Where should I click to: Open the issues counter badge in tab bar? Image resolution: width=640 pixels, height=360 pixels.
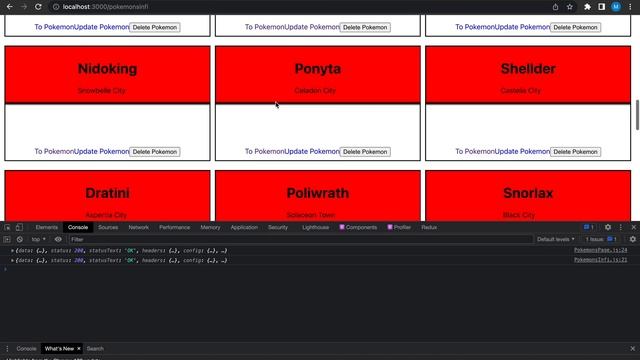[588, 227]
